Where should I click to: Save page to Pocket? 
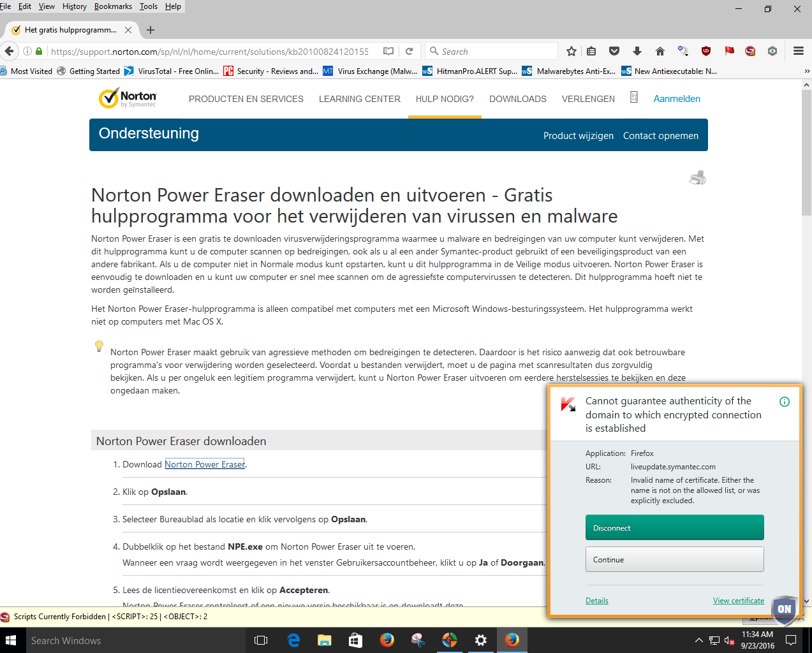click(614, 51)
